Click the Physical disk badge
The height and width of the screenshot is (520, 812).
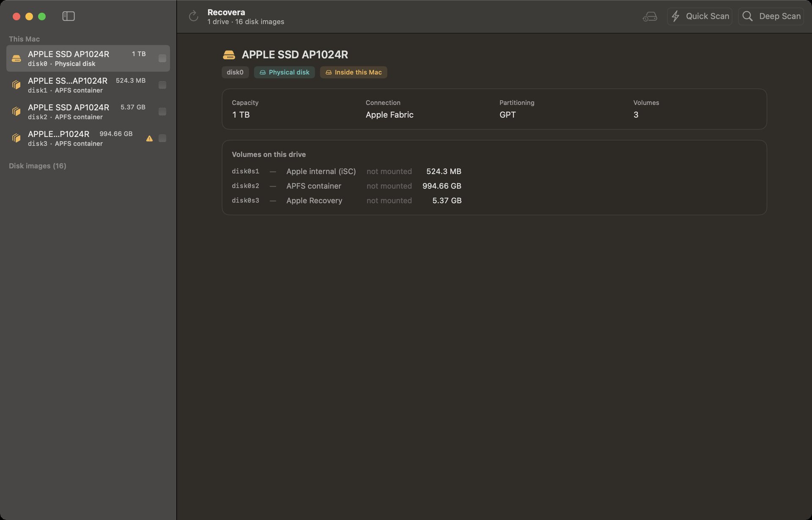pos(284,72)
